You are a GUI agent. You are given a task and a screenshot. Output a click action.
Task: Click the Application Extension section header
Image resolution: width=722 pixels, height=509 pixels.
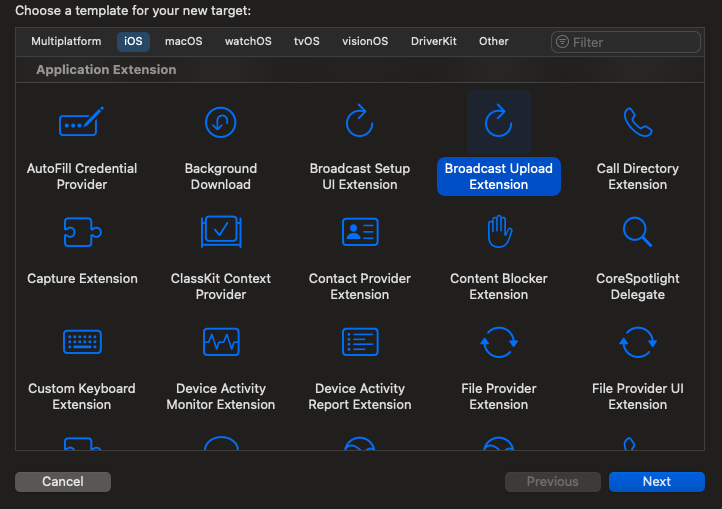(106, 70)
